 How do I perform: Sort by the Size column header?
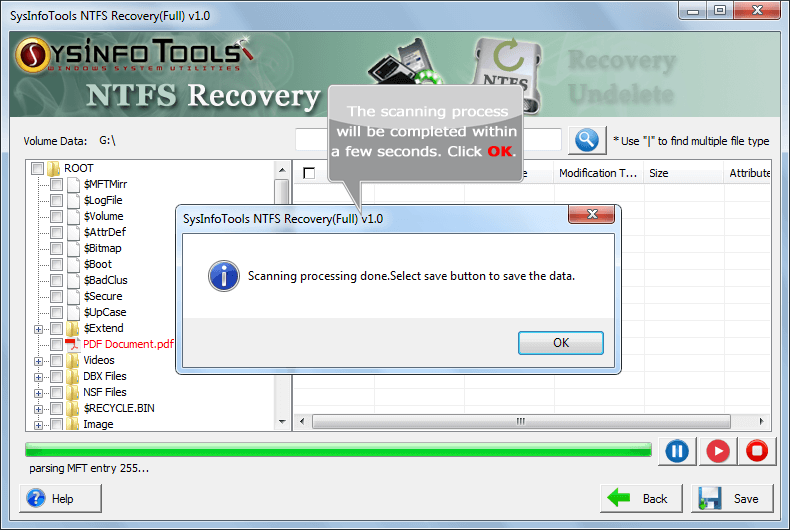click(x=683, y=173)
